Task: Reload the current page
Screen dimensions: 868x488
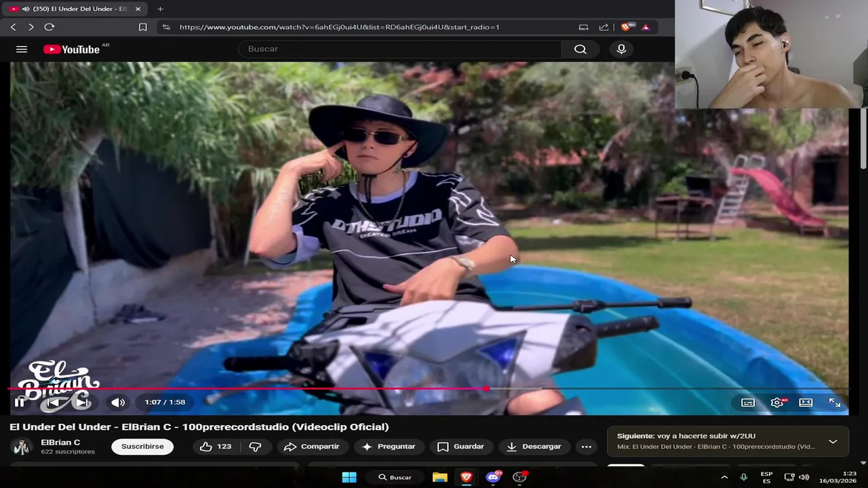Action: (49, 27)
